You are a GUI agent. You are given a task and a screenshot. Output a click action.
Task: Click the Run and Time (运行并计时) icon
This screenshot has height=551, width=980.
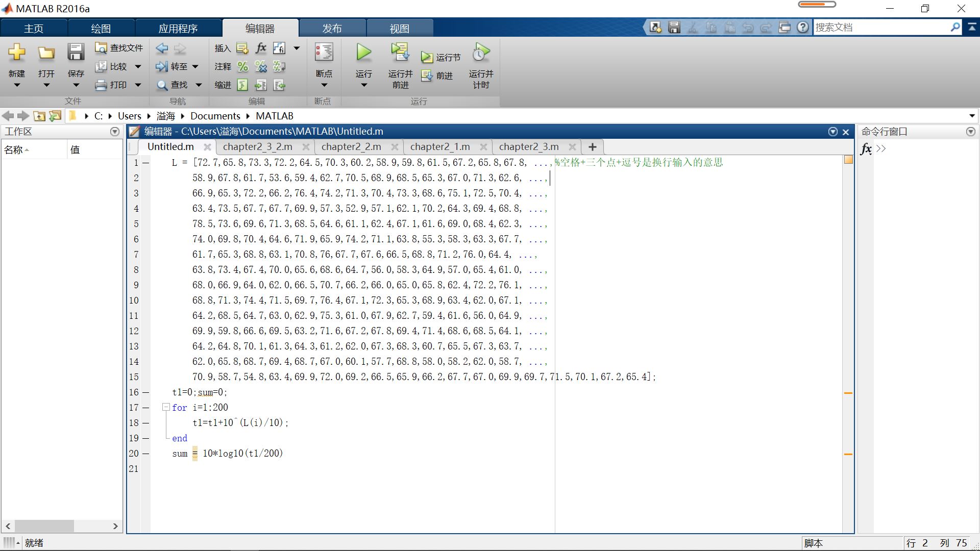pos(481,53)
